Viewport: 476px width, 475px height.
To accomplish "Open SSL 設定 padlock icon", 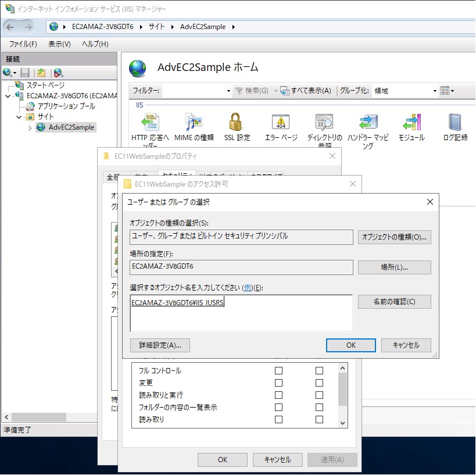I will coord(235,122).
